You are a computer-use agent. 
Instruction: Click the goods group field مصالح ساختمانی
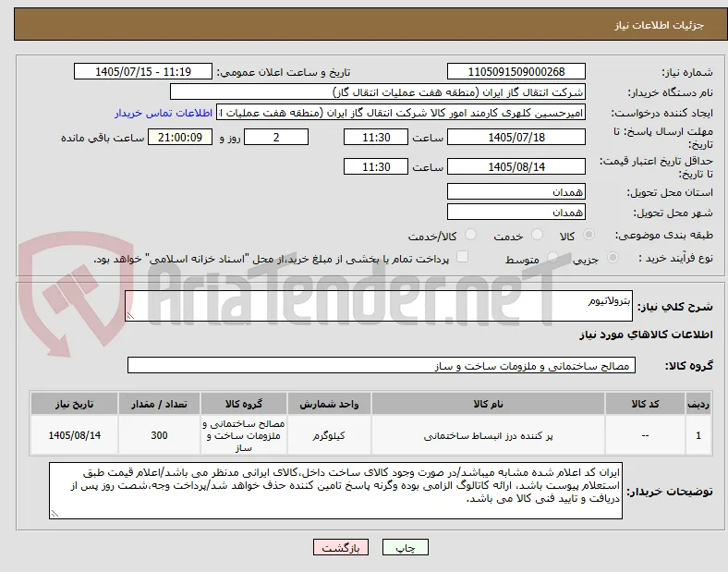point(382,365)
